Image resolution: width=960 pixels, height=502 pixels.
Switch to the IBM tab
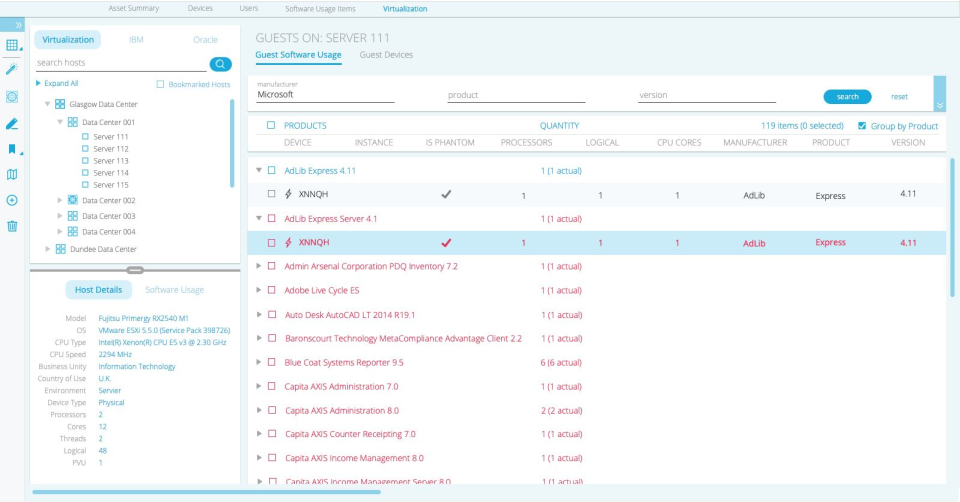pyautogui.click(x=136, y=40)
